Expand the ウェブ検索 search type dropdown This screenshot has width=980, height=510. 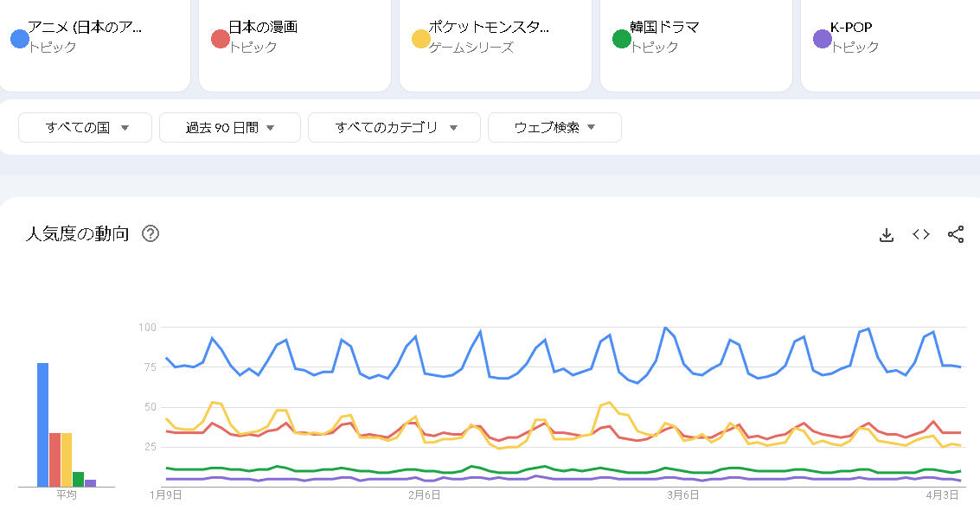tap(554, 128)
